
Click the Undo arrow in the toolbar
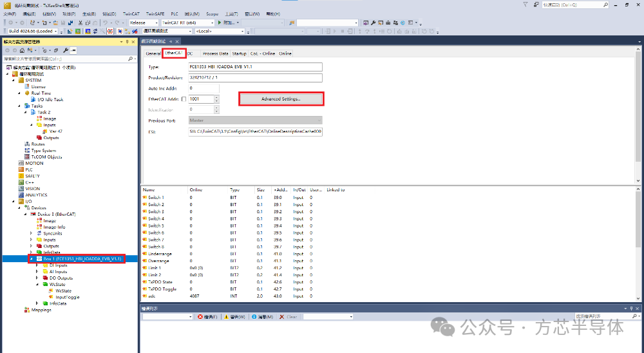point(105,23)
